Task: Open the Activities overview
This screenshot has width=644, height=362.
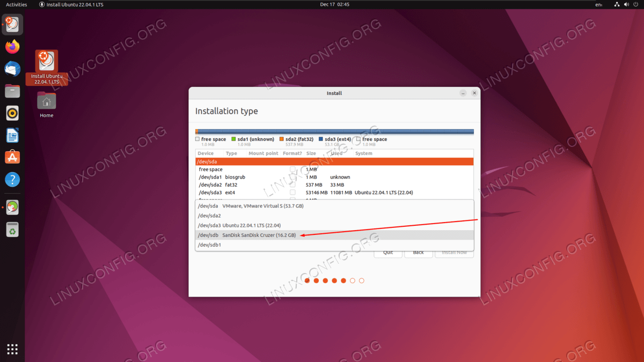Action: pos(17,4)
